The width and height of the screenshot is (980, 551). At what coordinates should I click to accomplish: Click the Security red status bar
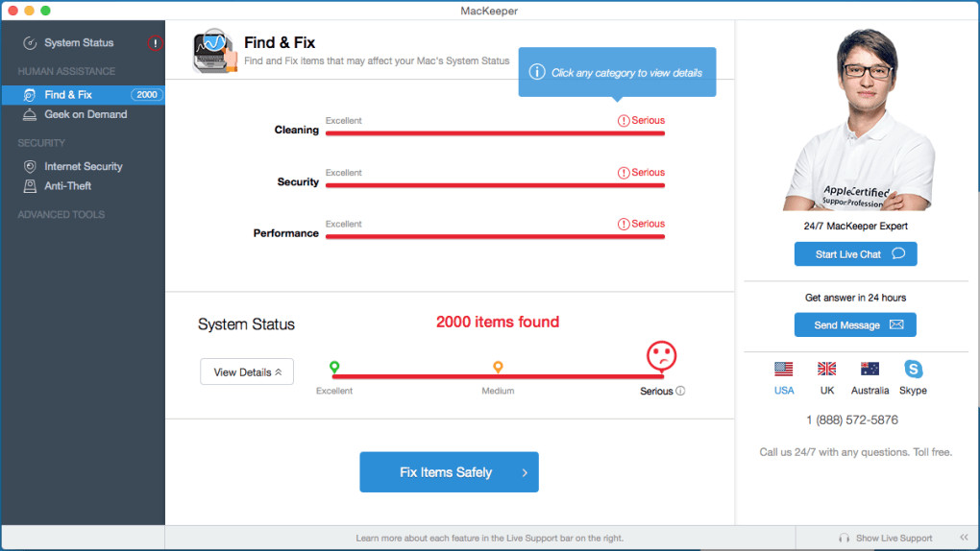(495, 185)
